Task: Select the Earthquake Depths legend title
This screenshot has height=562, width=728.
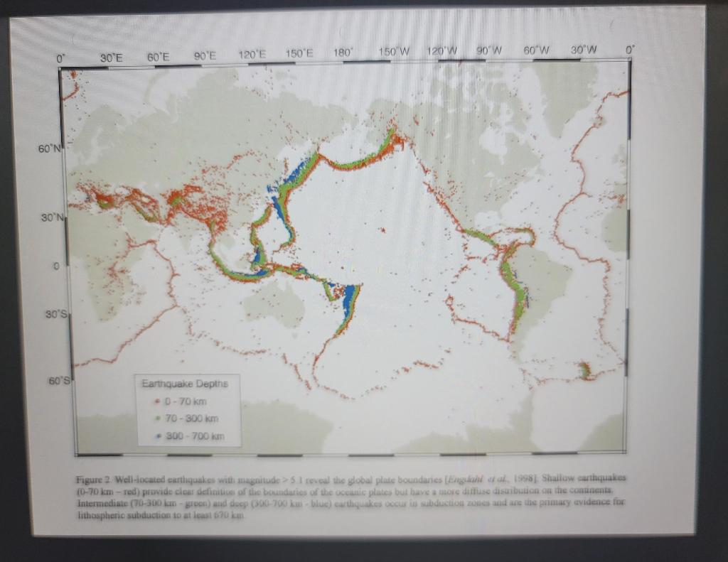Action: coord(185,384)
